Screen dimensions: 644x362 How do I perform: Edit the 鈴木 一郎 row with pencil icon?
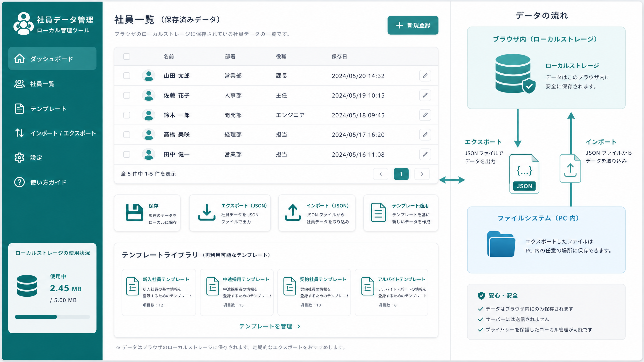425,115
